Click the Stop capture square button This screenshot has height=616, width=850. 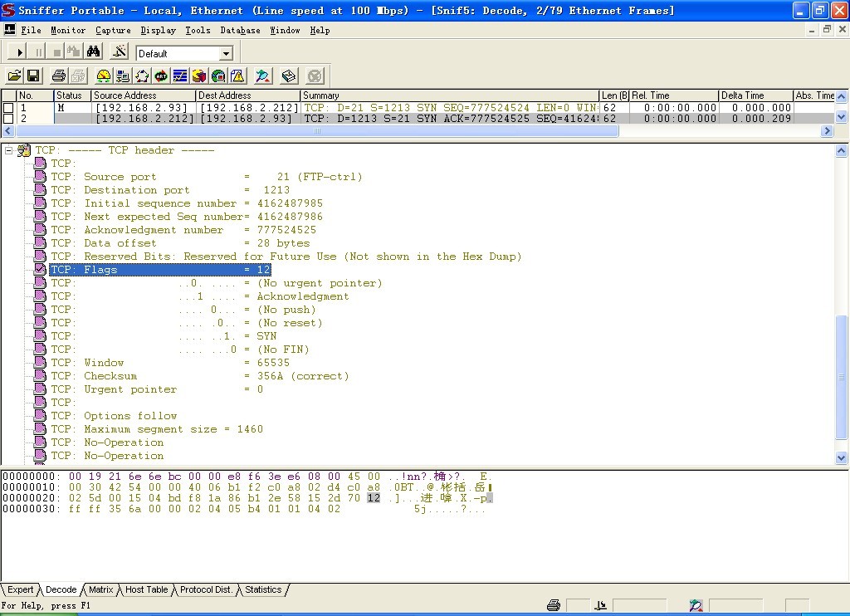56,52
